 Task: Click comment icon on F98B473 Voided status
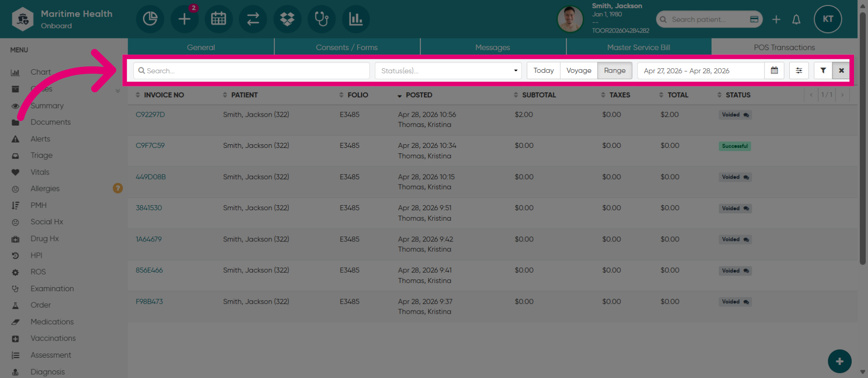[x=746, y=302]
